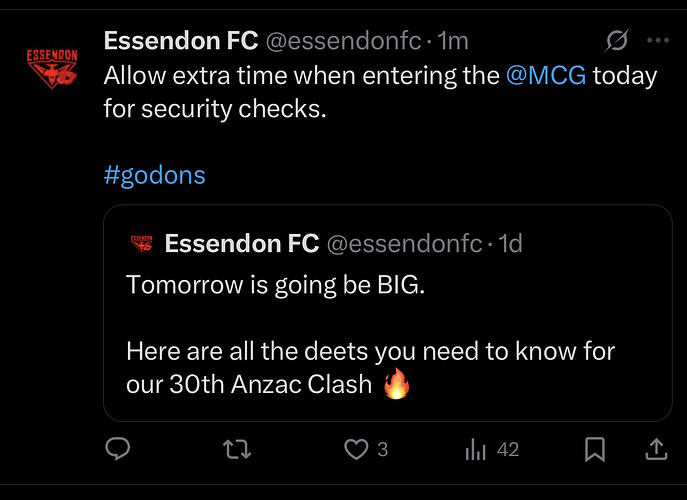The image size is (687, 500).
Task: Open the #godons hashtag
Action: 154,175
